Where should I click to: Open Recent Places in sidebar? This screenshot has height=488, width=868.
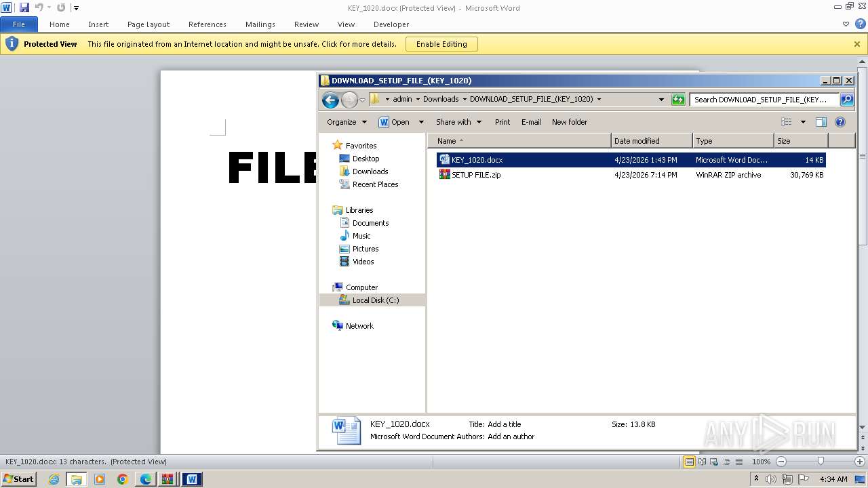click(x=375, y=184)
